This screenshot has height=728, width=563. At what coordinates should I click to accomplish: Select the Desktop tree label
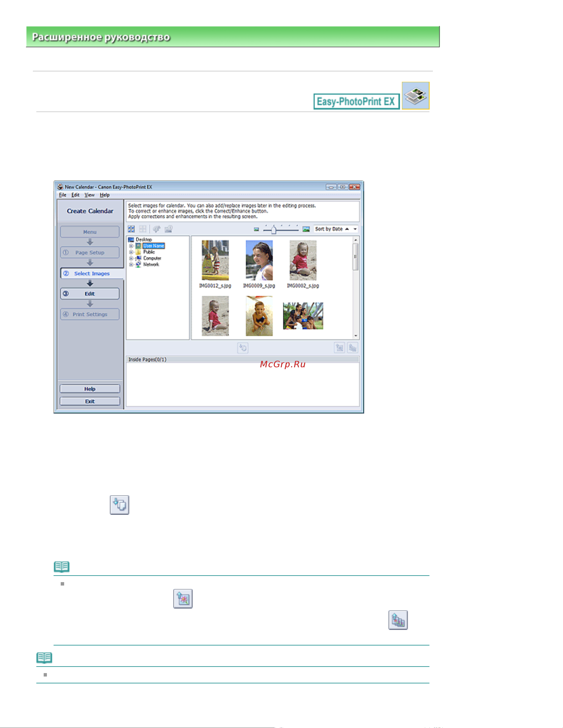point(144,240)
